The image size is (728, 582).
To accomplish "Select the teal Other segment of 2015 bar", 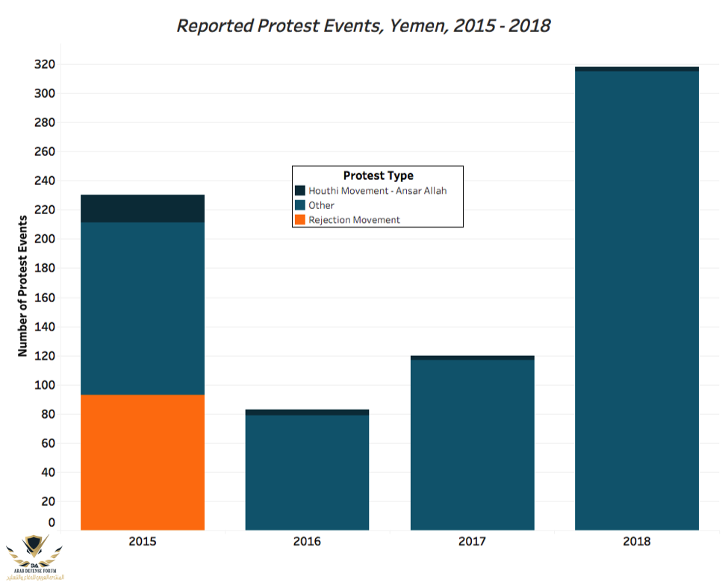I will pyautogui.click(x=143, y=308).
